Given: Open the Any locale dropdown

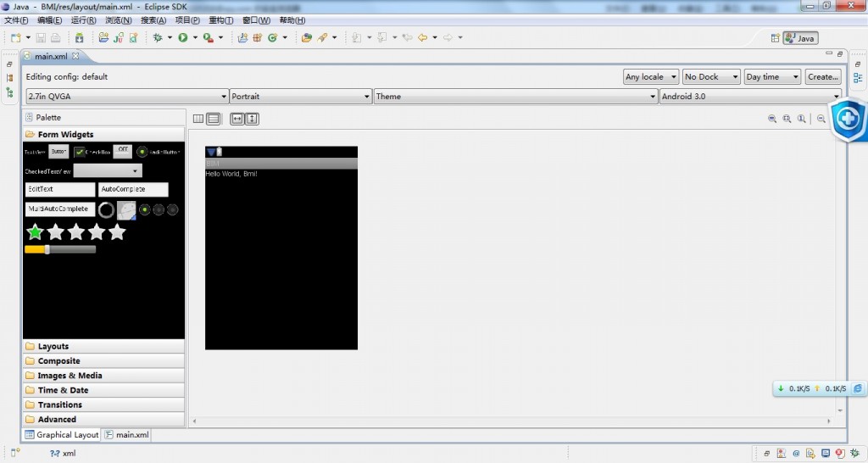Looking at the screenshot, I should (651, 77).
